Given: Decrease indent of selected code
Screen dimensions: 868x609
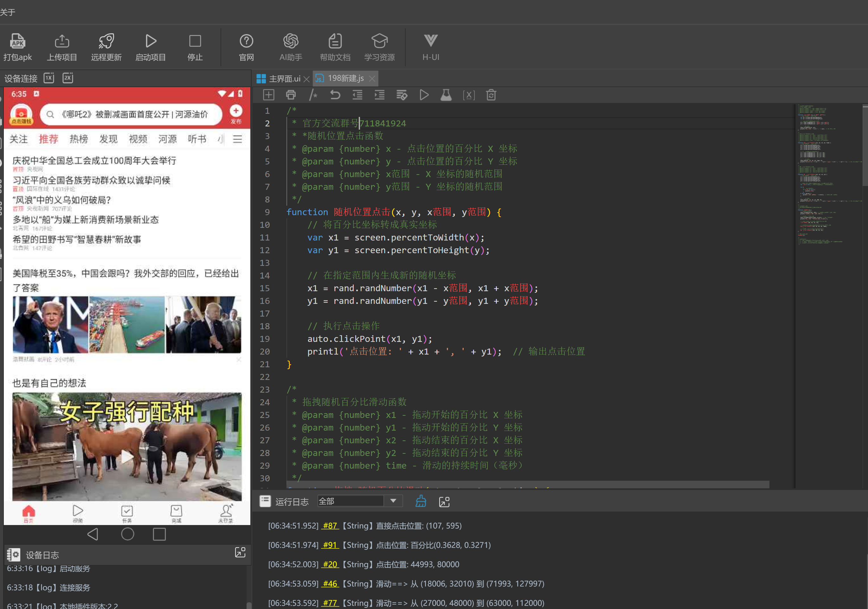Looking at the screenshot, I should [357, 95].
